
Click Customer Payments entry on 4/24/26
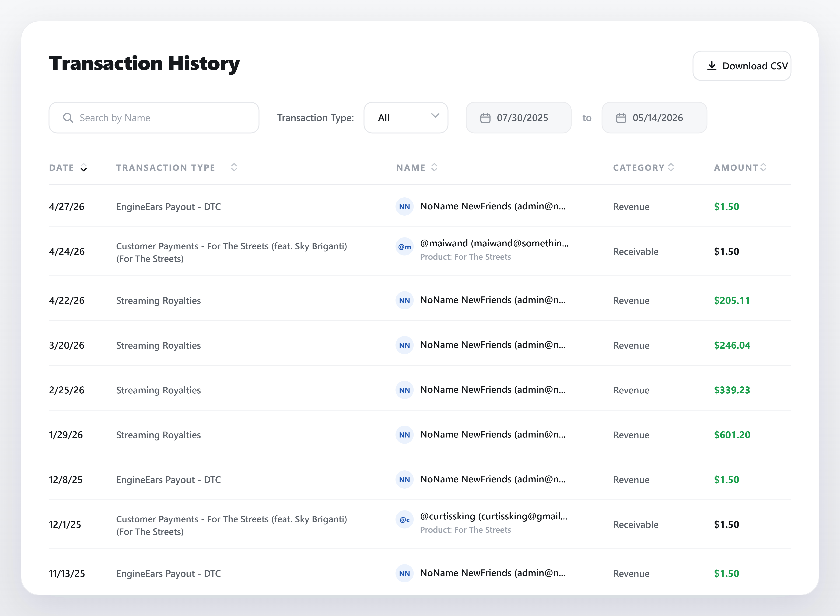(232, 253)
